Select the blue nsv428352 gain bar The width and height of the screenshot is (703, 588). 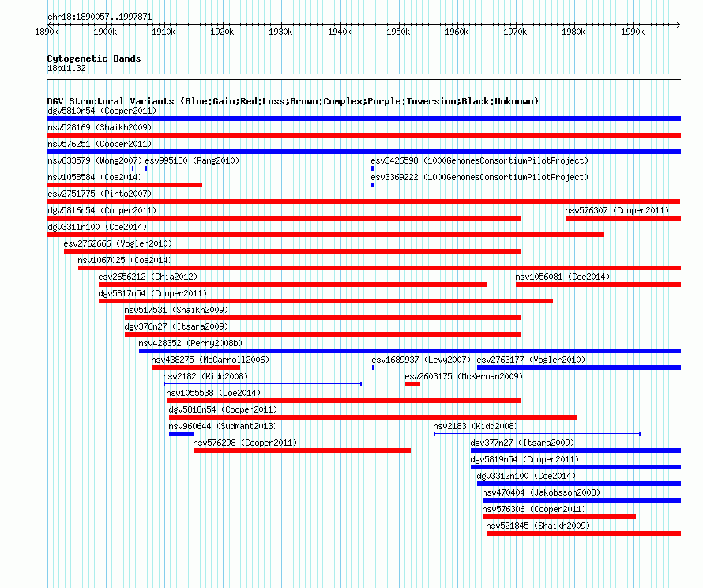[410, 351]
